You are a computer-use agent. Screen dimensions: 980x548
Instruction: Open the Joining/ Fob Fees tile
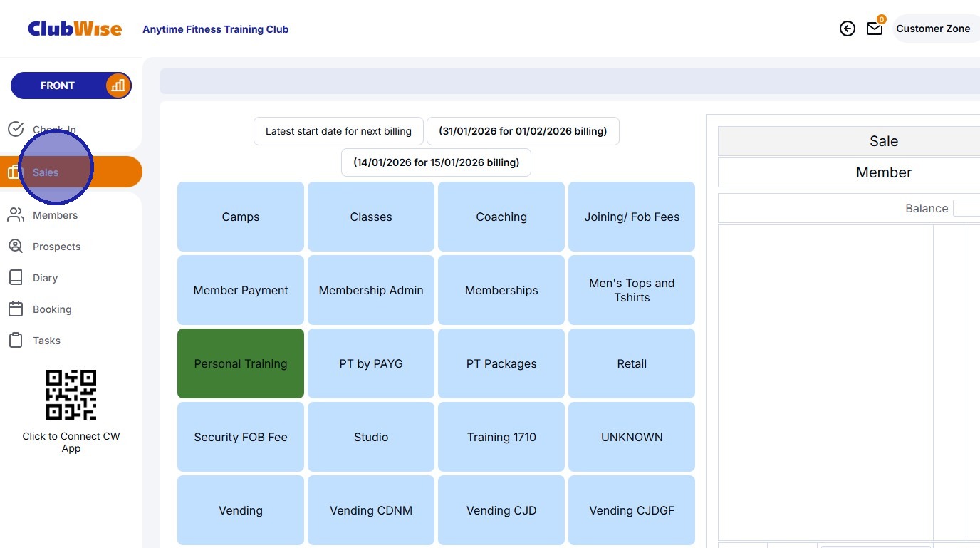(x=632, y=217)
